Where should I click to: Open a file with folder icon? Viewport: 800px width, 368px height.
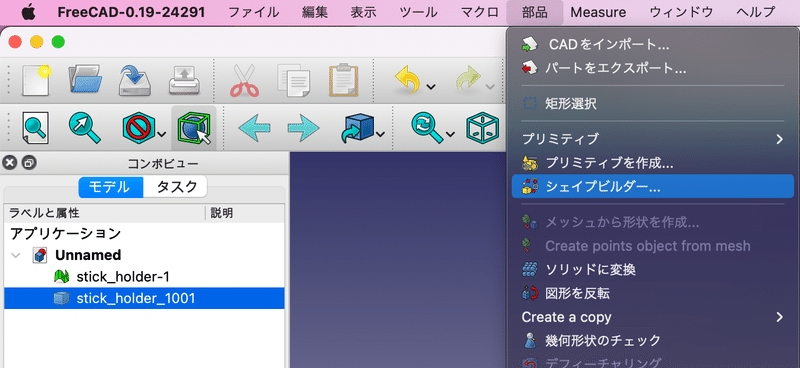tap(85, 80)
